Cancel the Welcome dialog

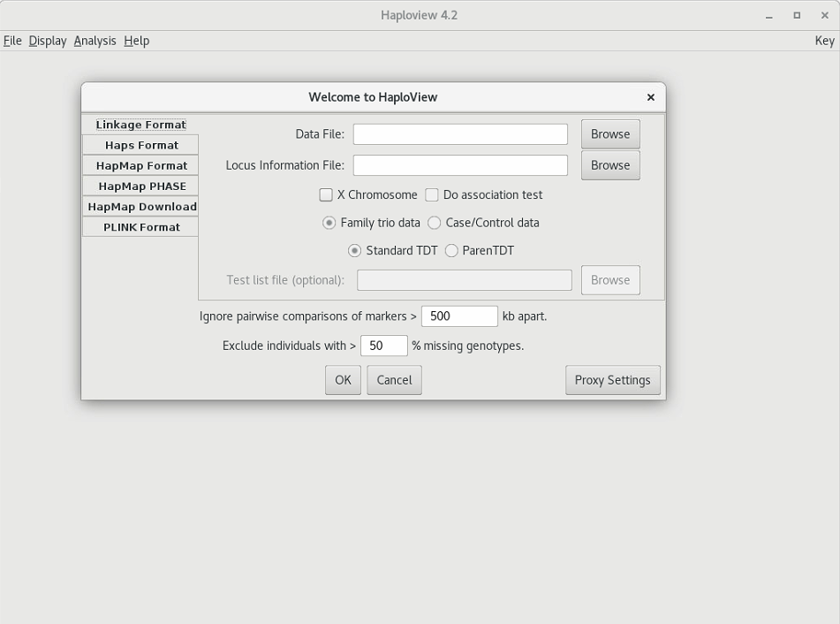pos(394,380)
